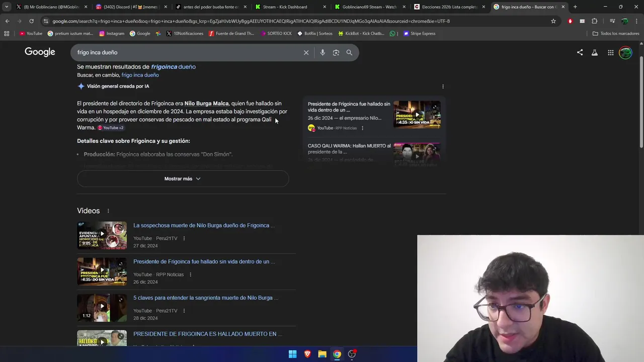Search instead for frigo inca dueño
This screenshot has width=644, height=362.
[140, 75]
